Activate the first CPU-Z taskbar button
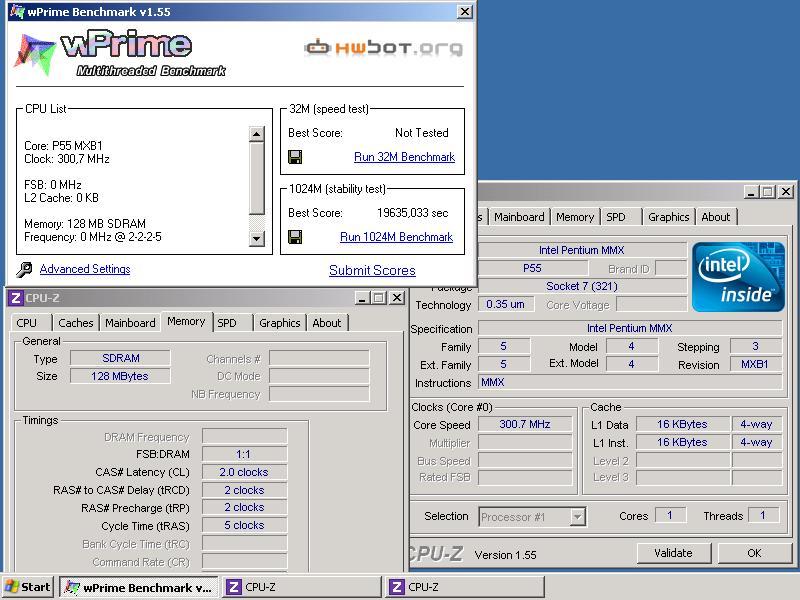800x600 pixels. pyautogui.click(x=302, y=587)
